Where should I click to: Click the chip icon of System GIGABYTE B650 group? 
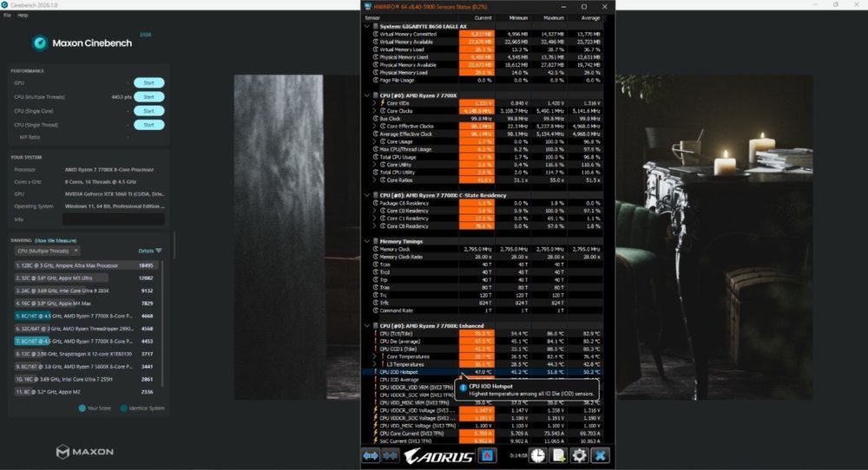[x=375, y=26]
